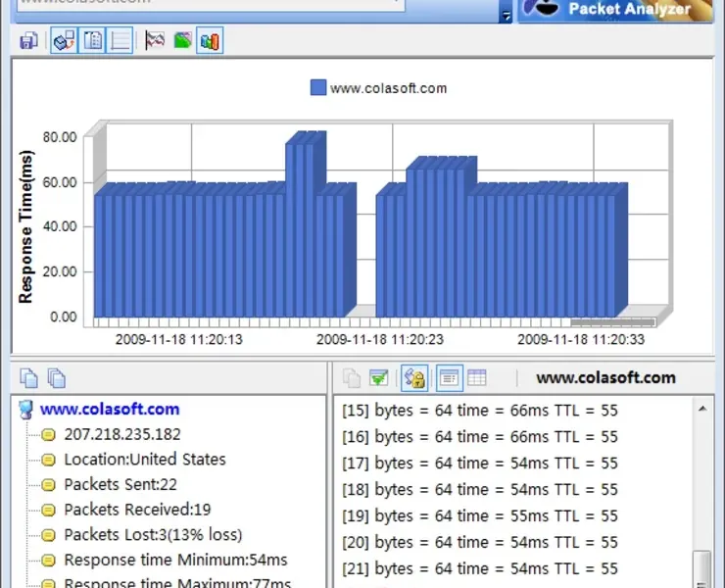Click the blue www.colasoft.com legend swatch
Viewport: 725px width, 588px height.
click(x=318, y=87)
